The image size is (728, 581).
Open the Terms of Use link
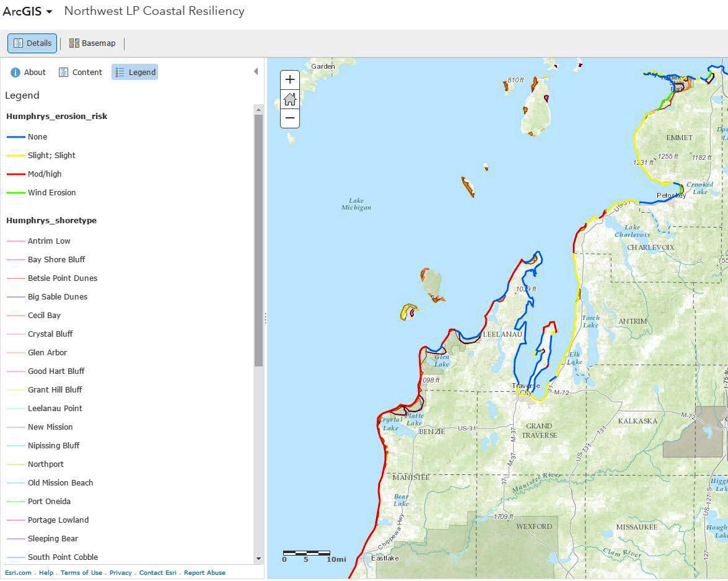coord(81,573)
